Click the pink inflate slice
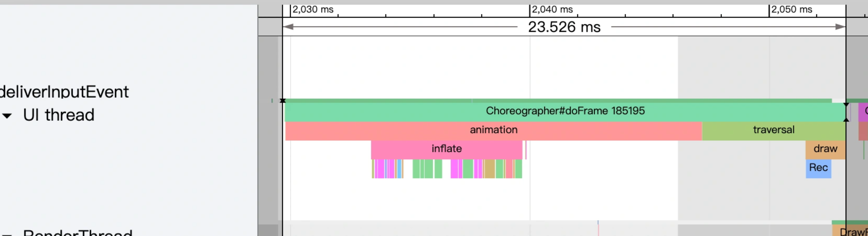 click(446, 149)
